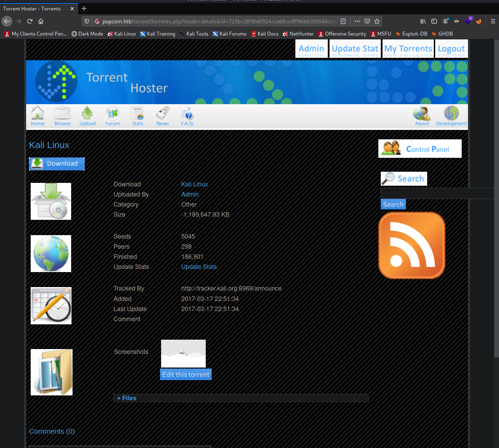Click the tracking protection shield icon
The image size is (499, 448).
tap(87, 21)
